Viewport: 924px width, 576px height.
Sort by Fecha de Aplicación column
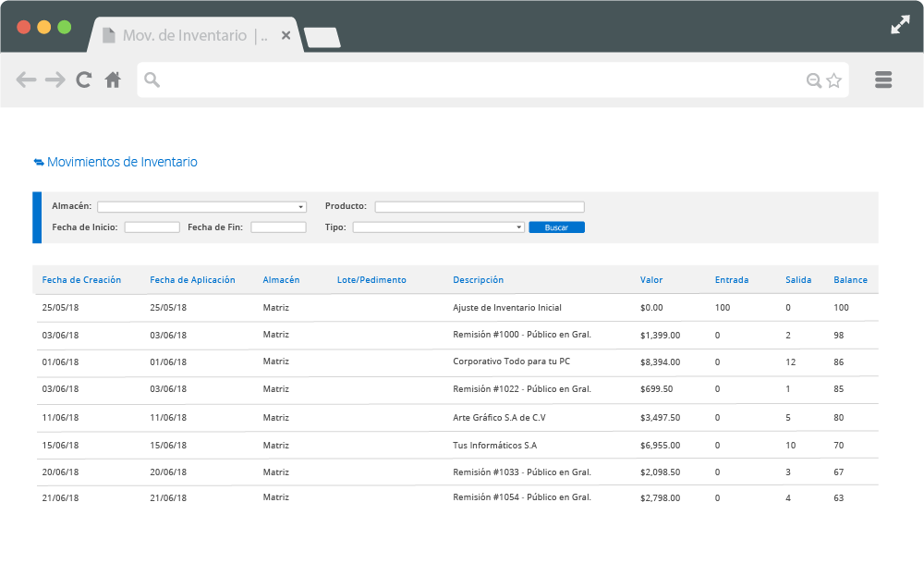[192, 280]
